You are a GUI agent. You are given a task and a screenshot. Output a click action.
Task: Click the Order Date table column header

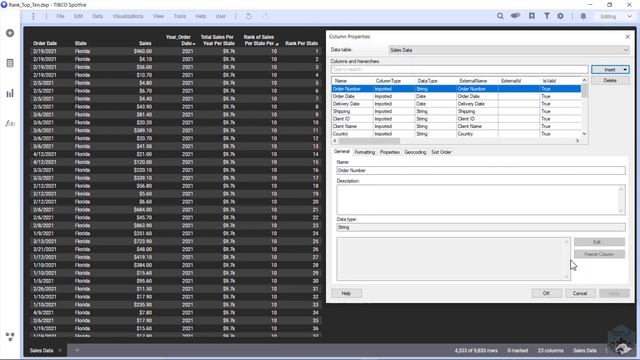pos(45,43)
